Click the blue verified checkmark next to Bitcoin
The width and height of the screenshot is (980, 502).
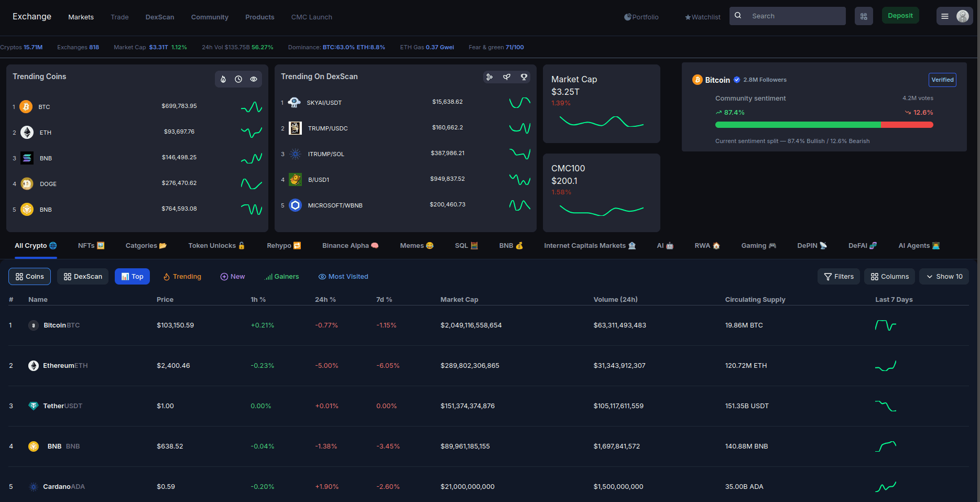coord(737,80)
